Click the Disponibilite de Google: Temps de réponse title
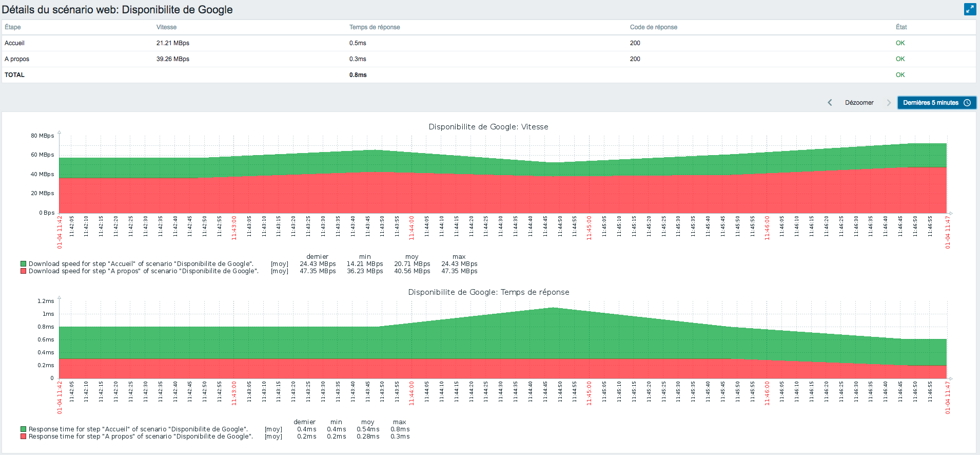Viewport: 980px width, 455px height. (488, 292)
